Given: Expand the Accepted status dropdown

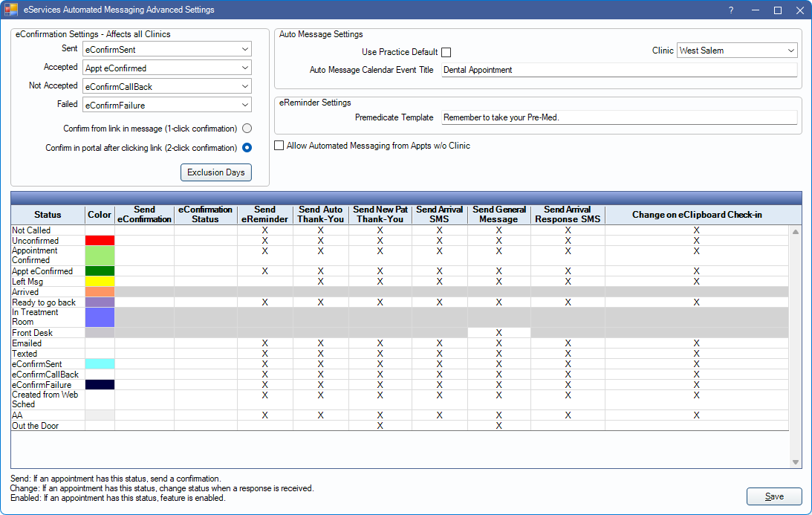Looking at the screenshot, I should [x=167, y=68].
